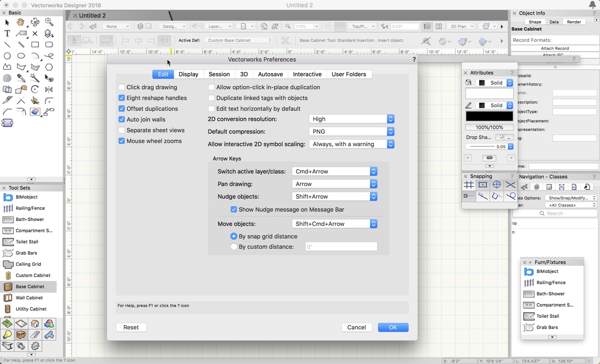600x364 pixels.
Task: Open the 2D conversion resolution dropdown
Action: point(351,119)
